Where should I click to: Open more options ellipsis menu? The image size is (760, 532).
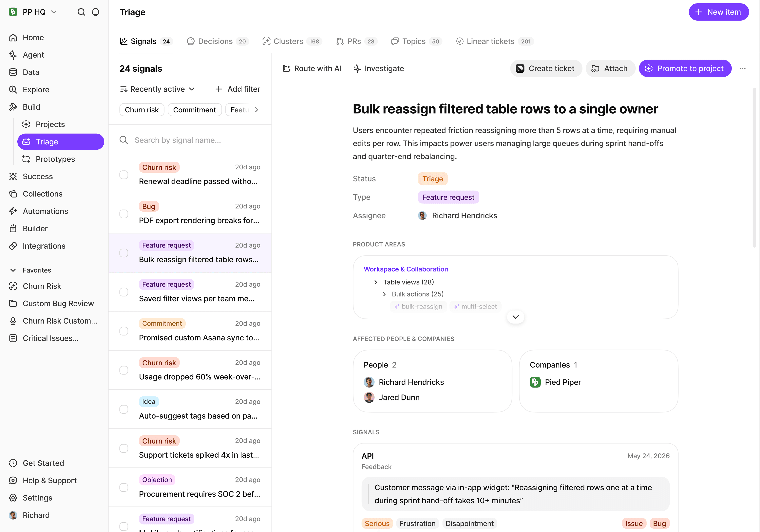click(742, 68)
